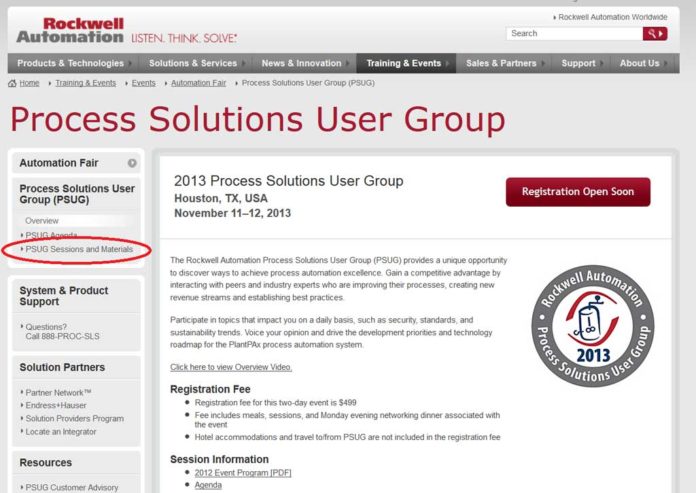
Task: Go to Automation Fair breadcrumb link
Action: point(198,83)
